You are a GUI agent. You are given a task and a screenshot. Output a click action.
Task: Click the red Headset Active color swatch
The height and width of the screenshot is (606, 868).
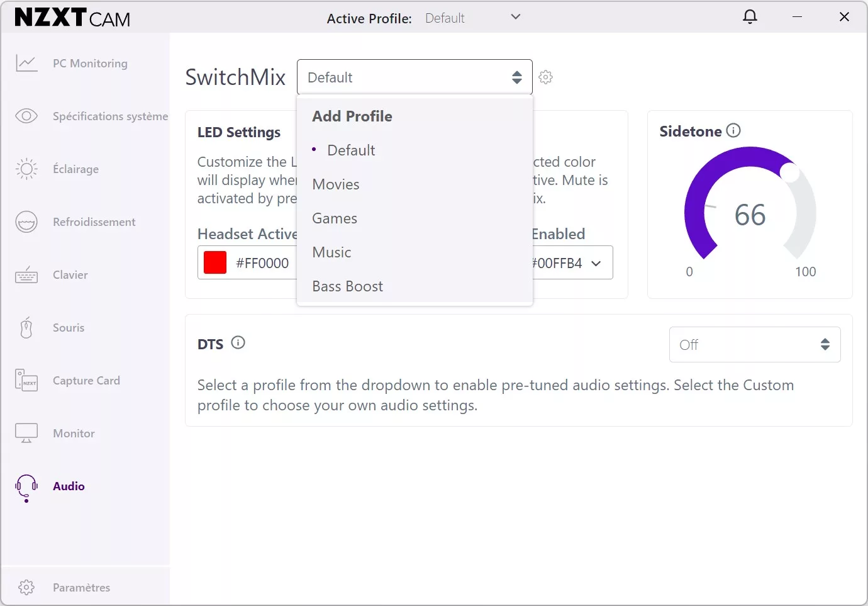coord(215,262)
